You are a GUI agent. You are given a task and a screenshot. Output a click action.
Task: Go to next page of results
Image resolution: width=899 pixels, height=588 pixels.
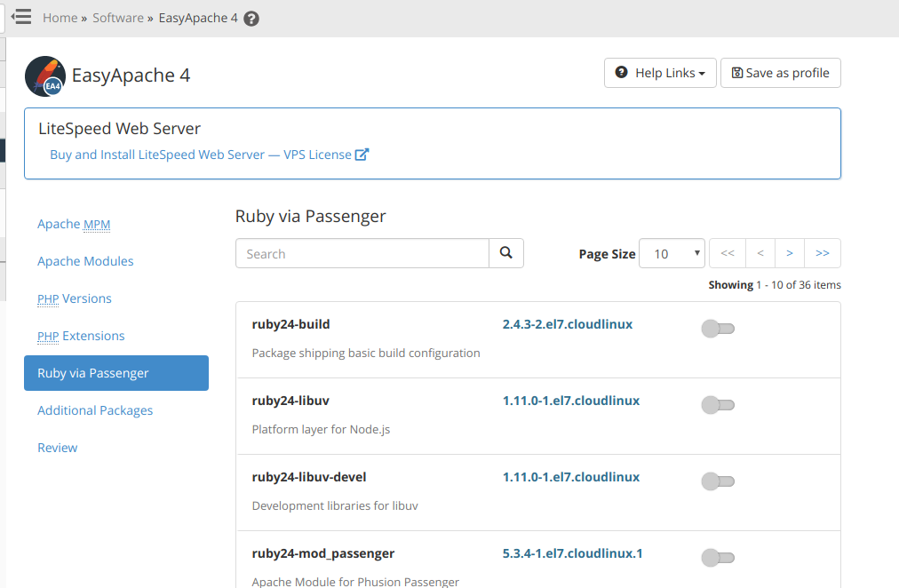[790, 253]
